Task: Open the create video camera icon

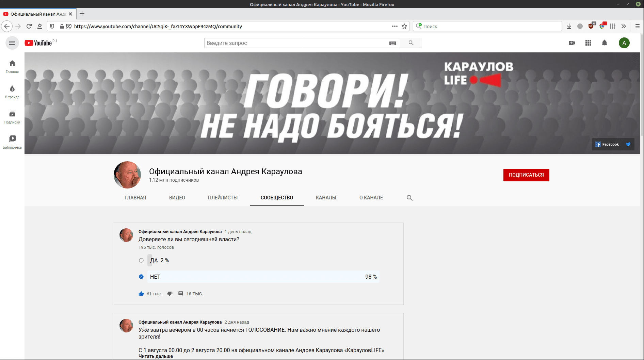Action: pos(572,43)
